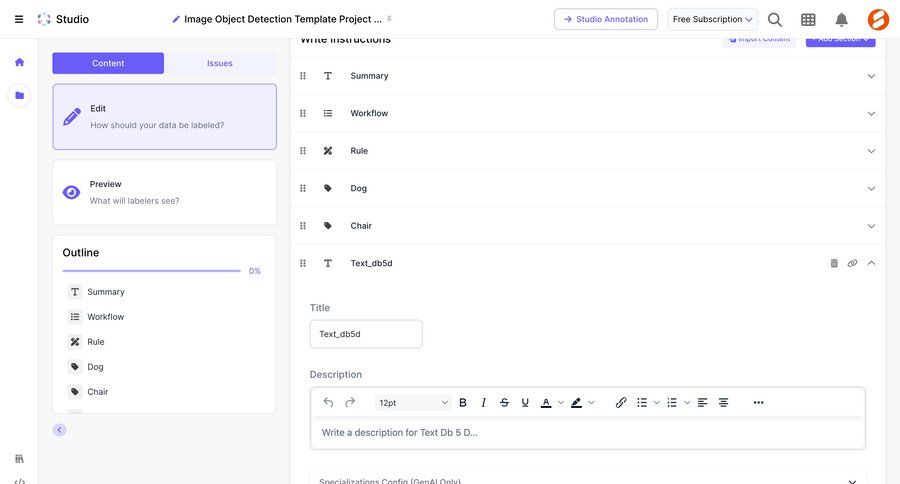Select the Preview card
Screen dimensions: 900x484
coord(164,192)
